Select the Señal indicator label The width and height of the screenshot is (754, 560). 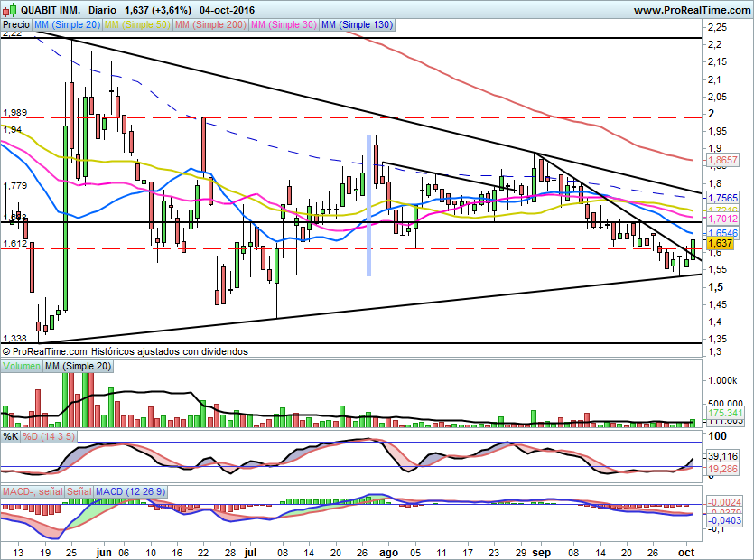[79, 491]
